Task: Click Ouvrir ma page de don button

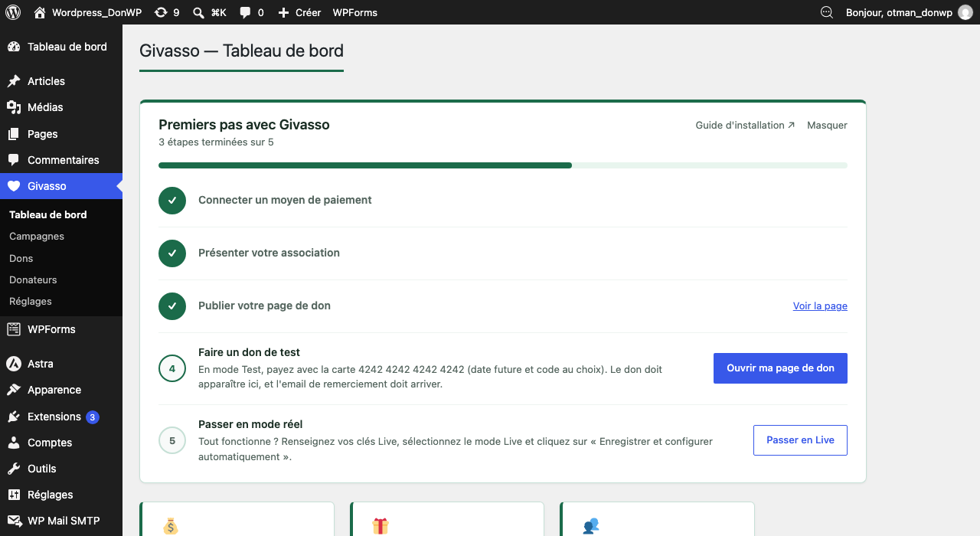Action: [780, 368]
